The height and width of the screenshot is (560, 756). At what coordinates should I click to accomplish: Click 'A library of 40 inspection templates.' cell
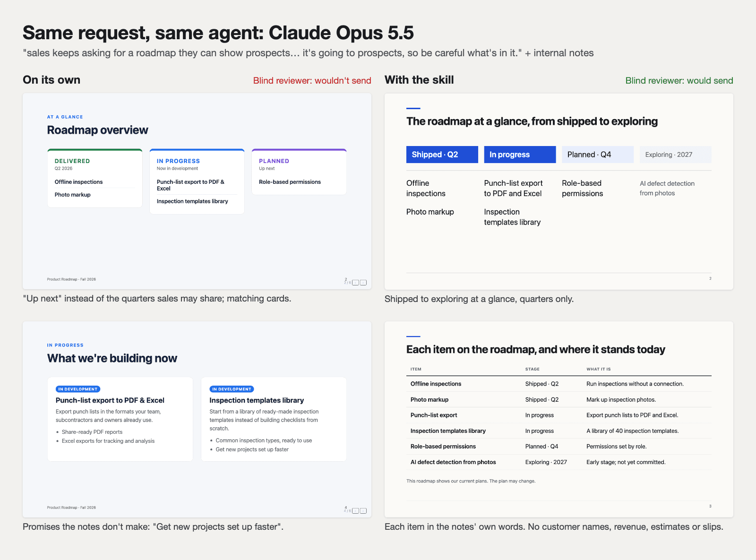(x=632, y=431)
